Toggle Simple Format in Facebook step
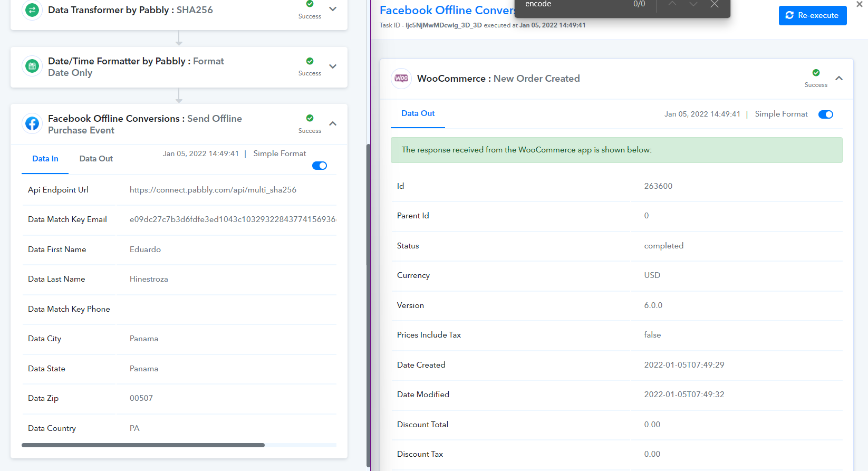Screen dimensions: 868x471 (320, 166)
